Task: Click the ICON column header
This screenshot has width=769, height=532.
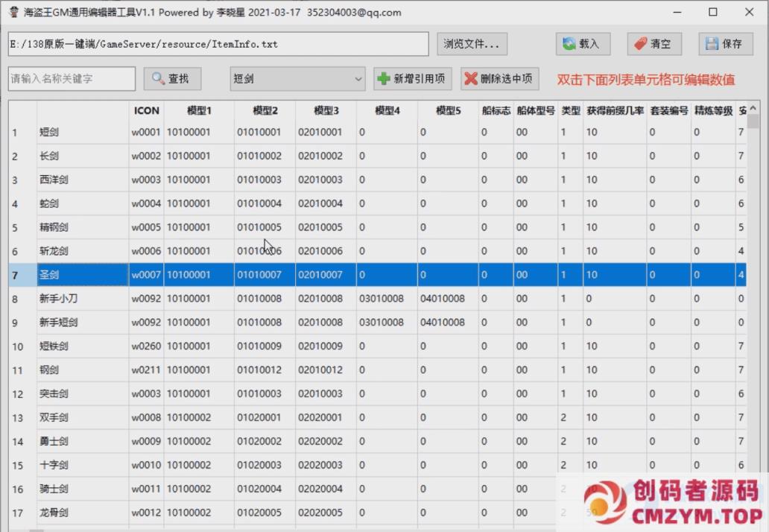Action: tap(145, 110)
